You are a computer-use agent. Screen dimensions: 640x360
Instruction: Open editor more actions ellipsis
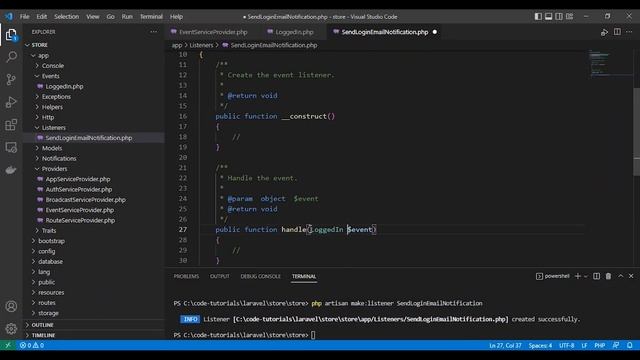click(x=629, y=32)
